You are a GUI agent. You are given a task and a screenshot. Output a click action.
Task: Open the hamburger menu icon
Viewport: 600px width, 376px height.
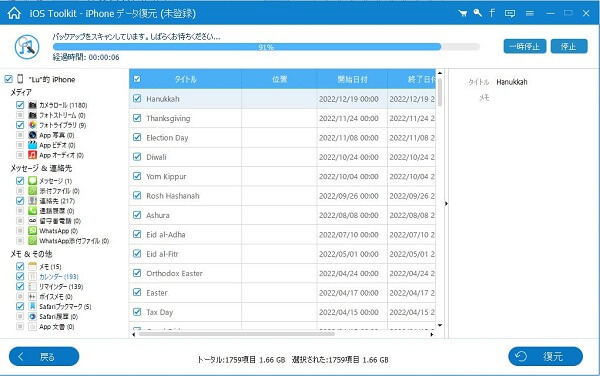(x=530, y=13)
